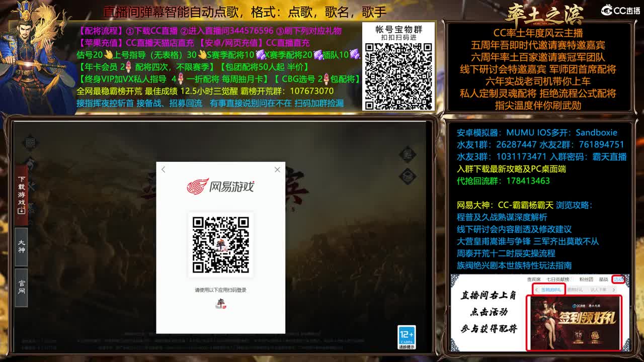Click the 帐号宝物群 label above QR code
This screenshot has height=362, width=644.
click(399, 30)
